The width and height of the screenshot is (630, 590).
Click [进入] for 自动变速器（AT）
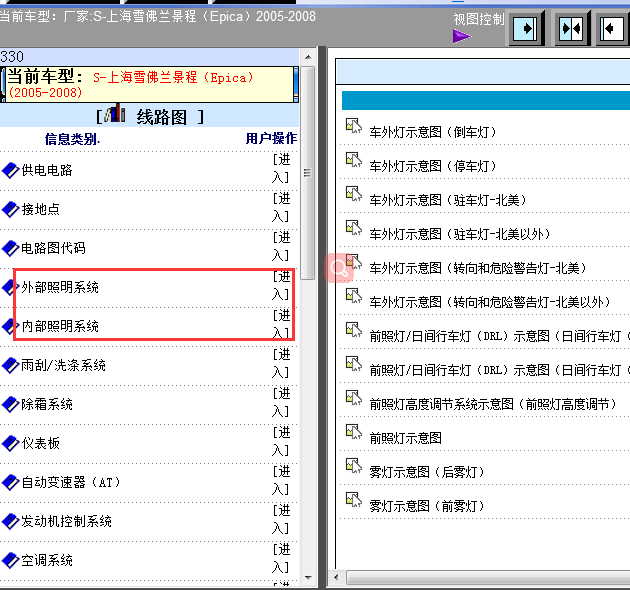tap(281, 480)
